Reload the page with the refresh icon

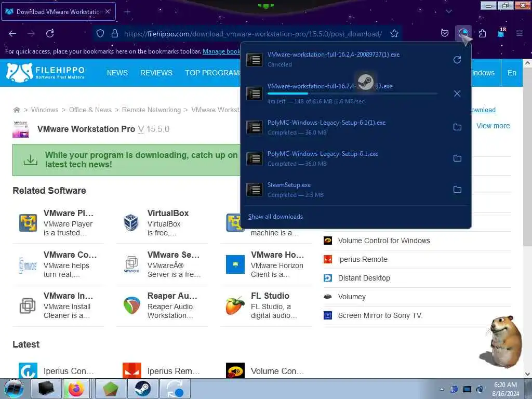coord(50,34)
